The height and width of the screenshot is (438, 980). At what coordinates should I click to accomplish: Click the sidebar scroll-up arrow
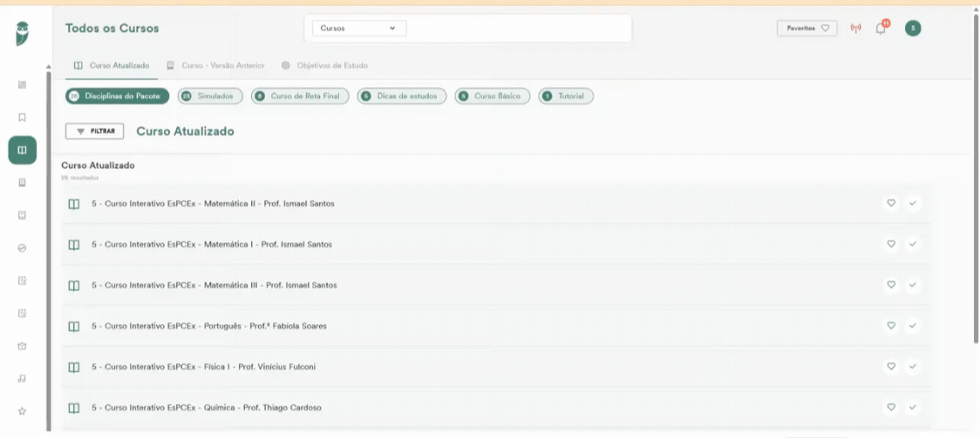[48, 66]
